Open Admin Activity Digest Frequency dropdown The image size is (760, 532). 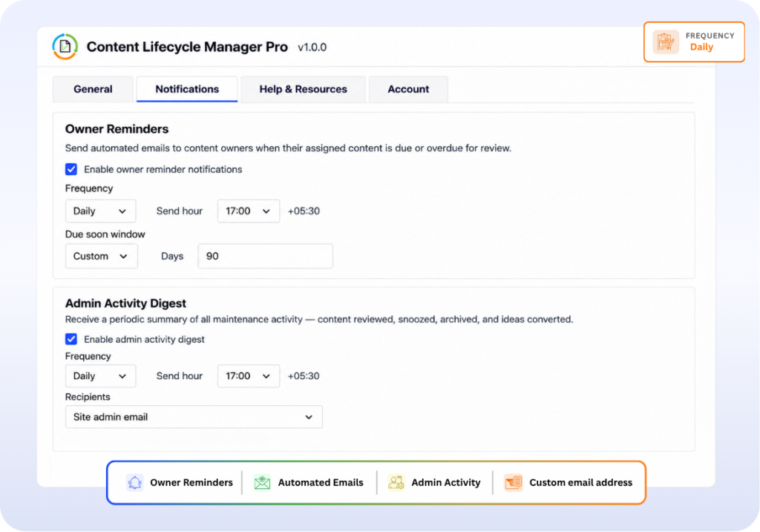point(100,376)
